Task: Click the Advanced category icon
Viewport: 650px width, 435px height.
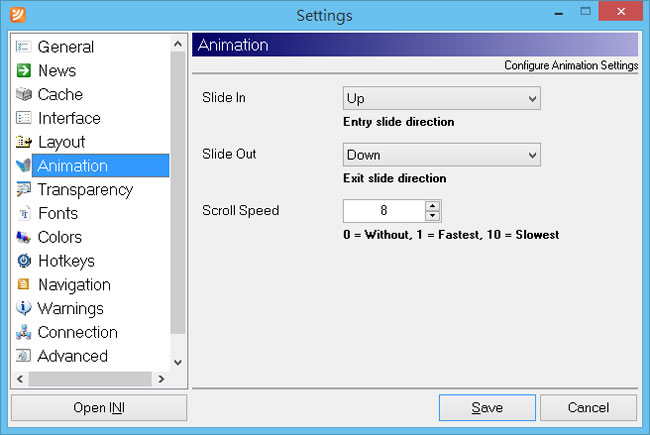Action: (23, 356)
